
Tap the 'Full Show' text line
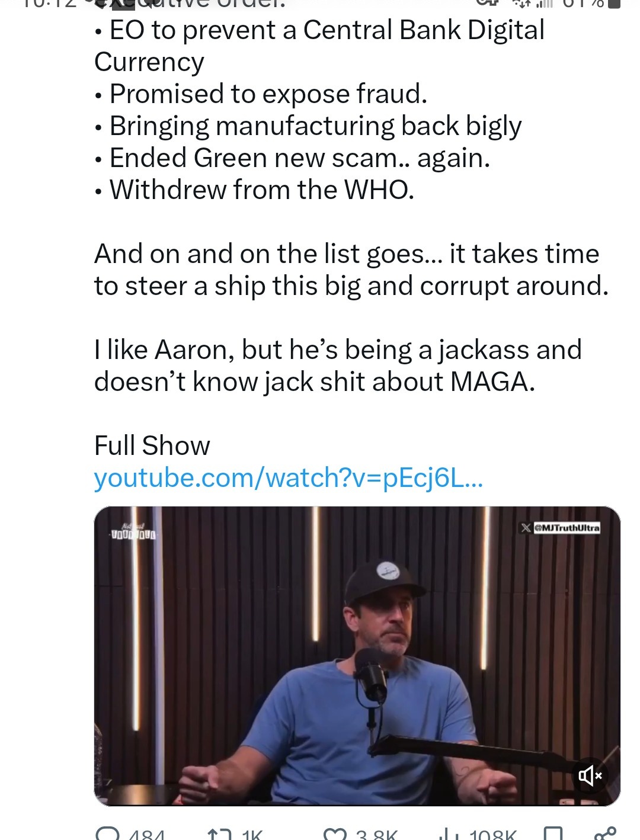pyautogui.click(x=152, y=445)
